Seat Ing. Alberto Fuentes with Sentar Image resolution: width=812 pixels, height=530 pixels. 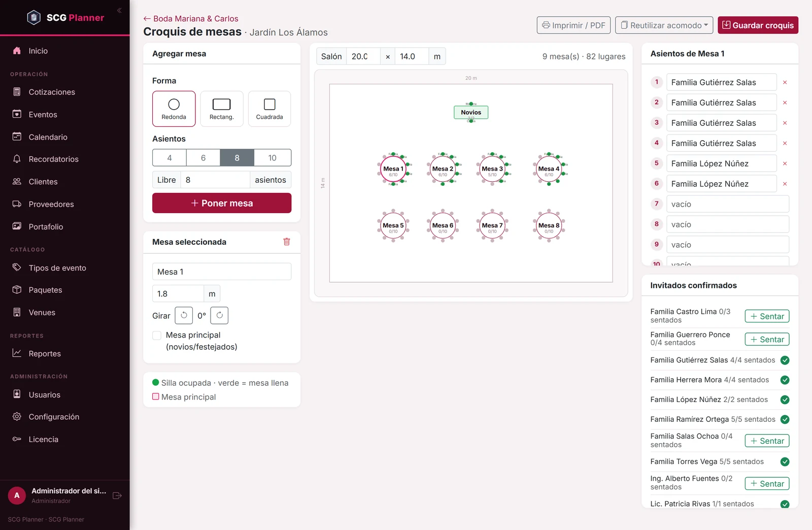pyautogui.click(x=767, y=484)
